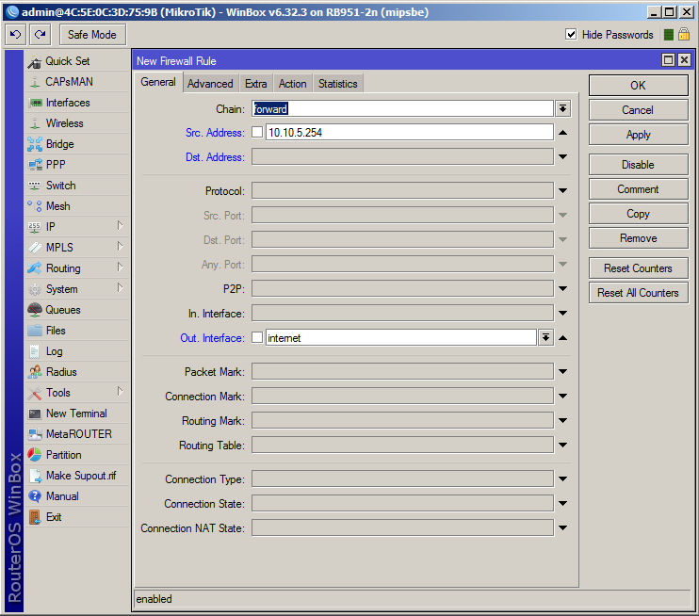This screenshot has height=616, width=699.
Task: Open the PPP icon in sidebar
Action: point(34,165)
